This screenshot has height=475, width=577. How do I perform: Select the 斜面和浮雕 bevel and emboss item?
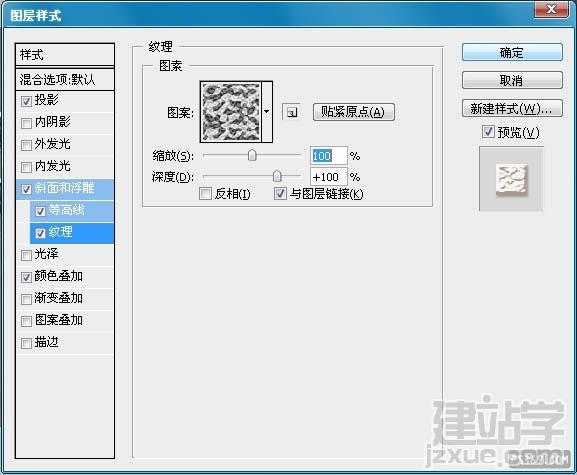tap(65, 188)
